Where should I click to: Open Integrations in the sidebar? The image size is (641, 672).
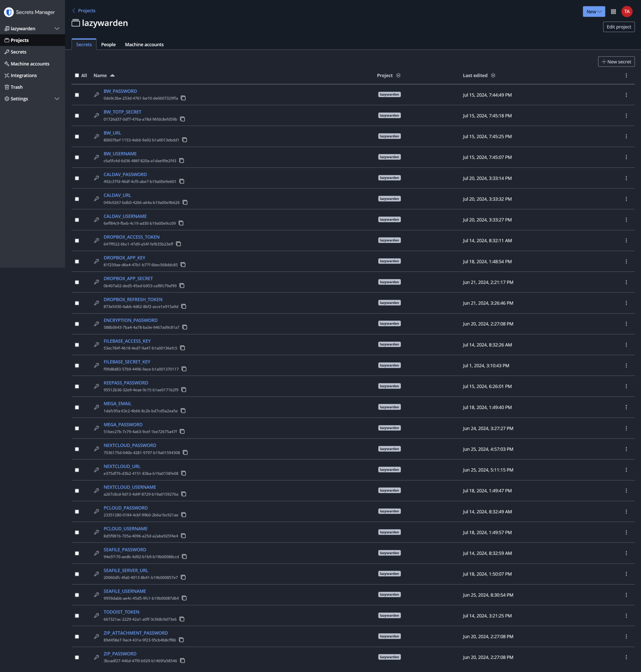[24, 75]
